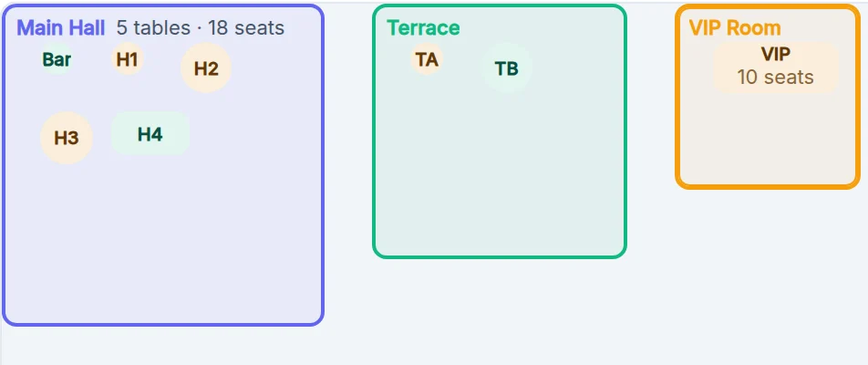Select table H1 in Main Hall

[128, 58]
